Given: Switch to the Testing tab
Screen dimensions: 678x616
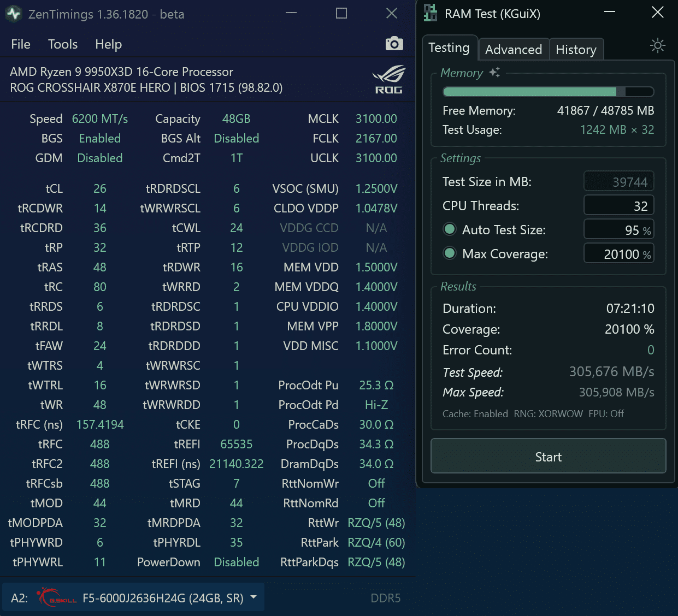Looking at the screenshot, I should click(x=449, y=48).
